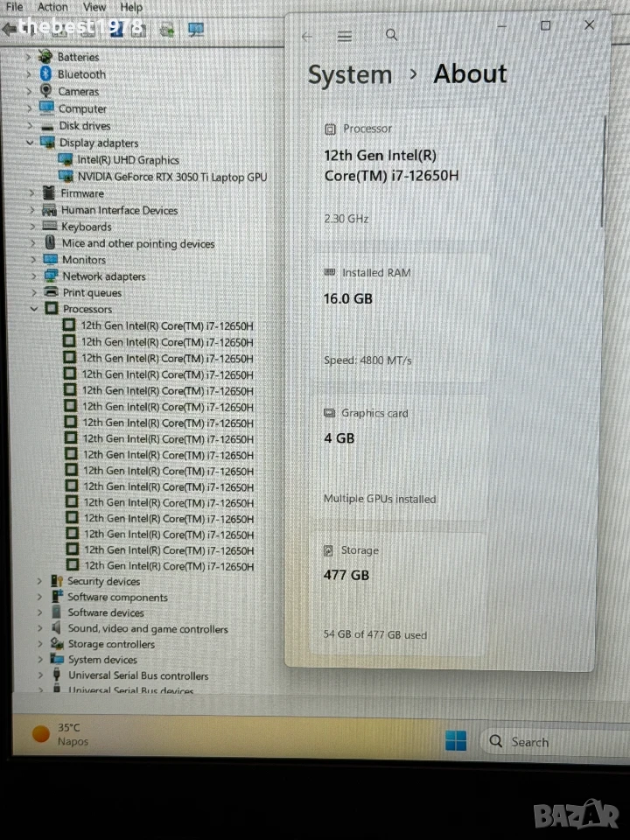Expand the Bluetooth category
This screenshot has height=840, width=630.
29,73
